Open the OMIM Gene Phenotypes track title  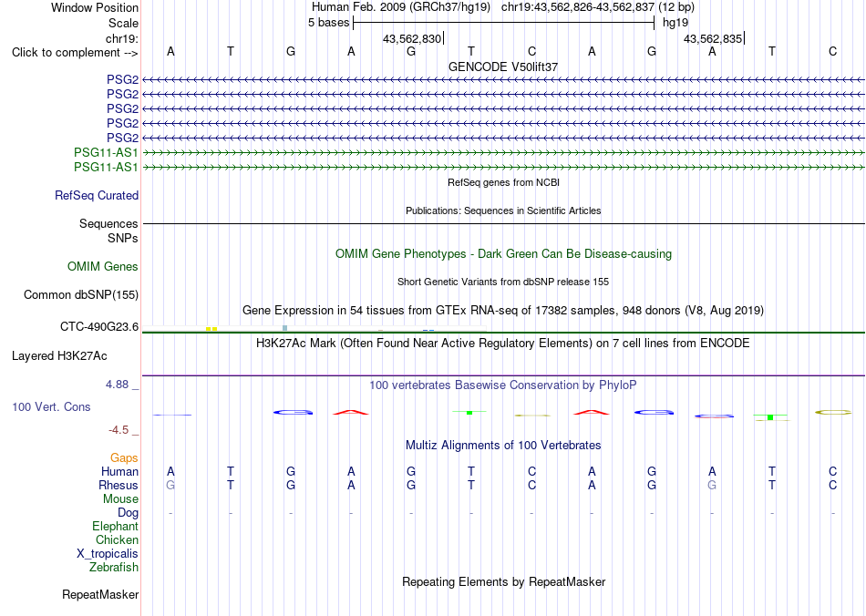click(504, 254)
